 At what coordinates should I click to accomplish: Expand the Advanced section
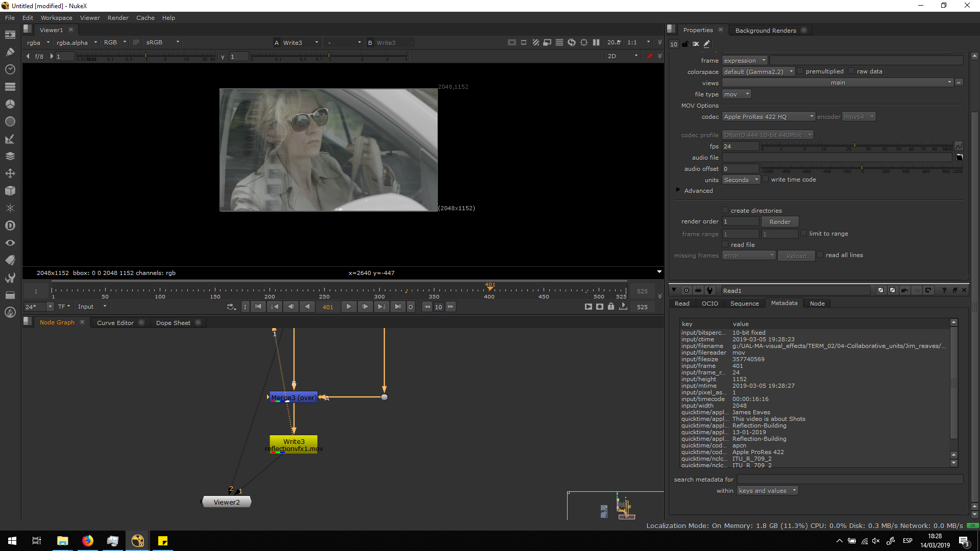(x=678, y=190)
